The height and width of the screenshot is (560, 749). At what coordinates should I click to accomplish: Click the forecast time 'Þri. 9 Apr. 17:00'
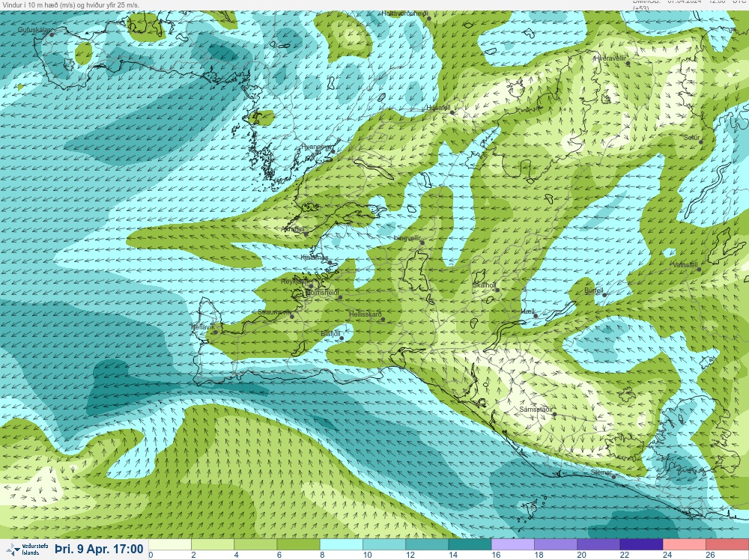[100, 549]
